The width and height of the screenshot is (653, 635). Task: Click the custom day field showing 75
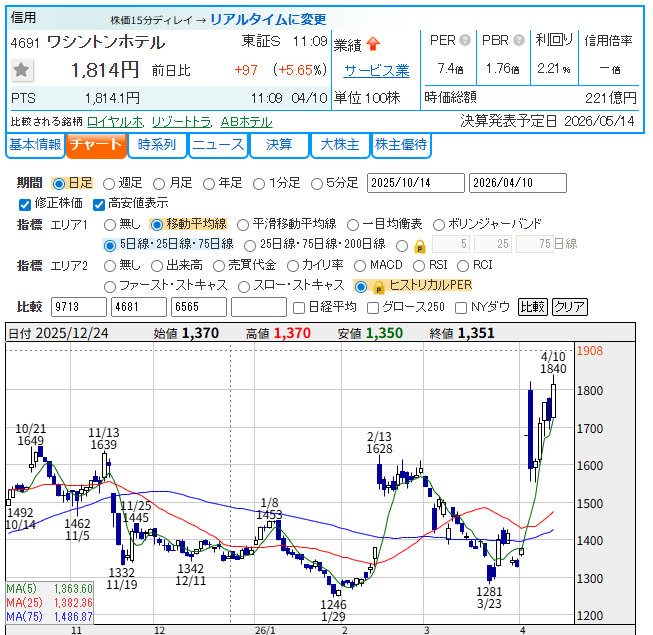[x=535, y=244]
